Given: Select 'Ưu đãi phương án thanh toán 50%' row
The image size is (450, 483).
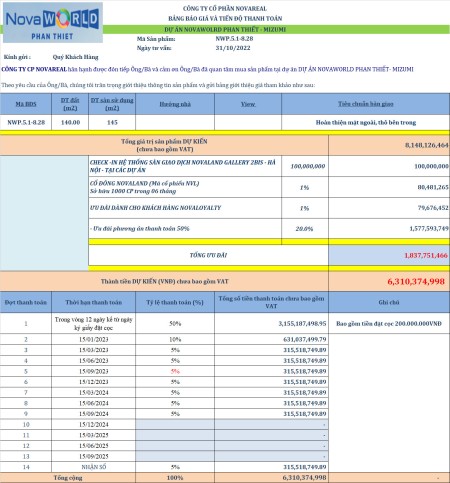Looking at the screenshot, I should pos(269,229).
